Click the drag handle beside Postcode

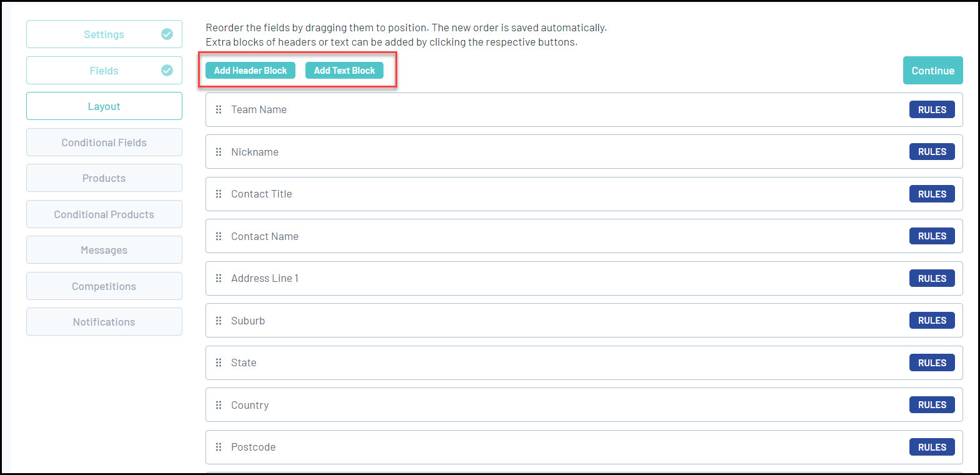pos(219,447)
